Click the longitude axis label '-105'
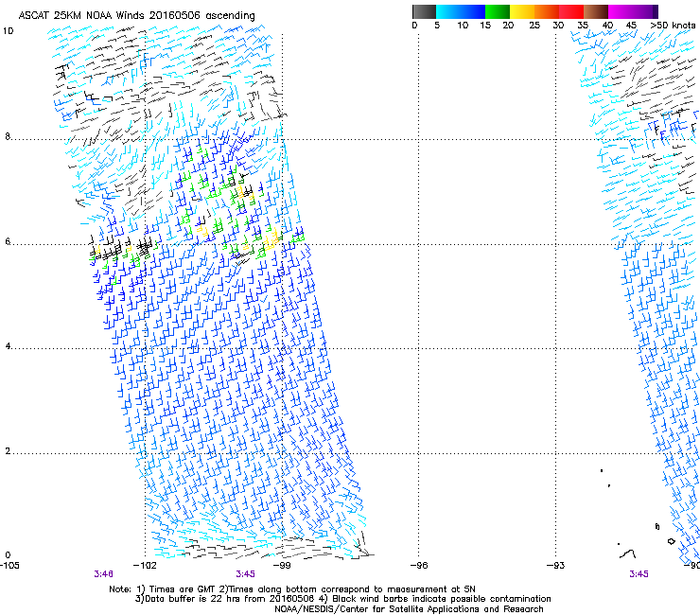The height and width of the screenshot is (615, 700). click(9, 566)
